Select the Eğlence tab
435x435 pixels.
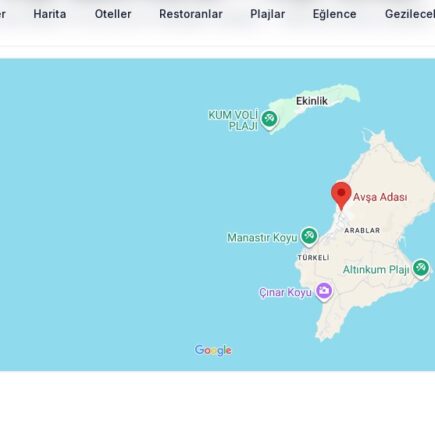click(334, 14)
